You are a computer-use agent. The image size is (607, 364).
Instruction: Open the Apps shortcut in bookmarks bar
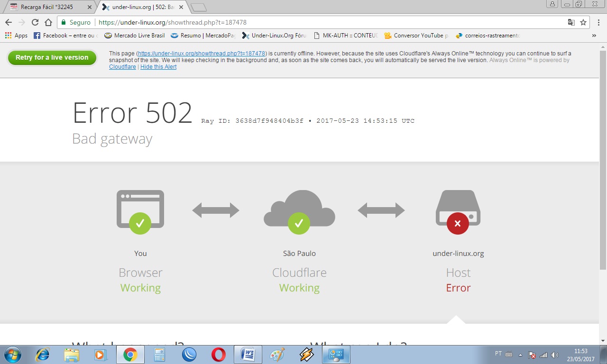point(17,36)
